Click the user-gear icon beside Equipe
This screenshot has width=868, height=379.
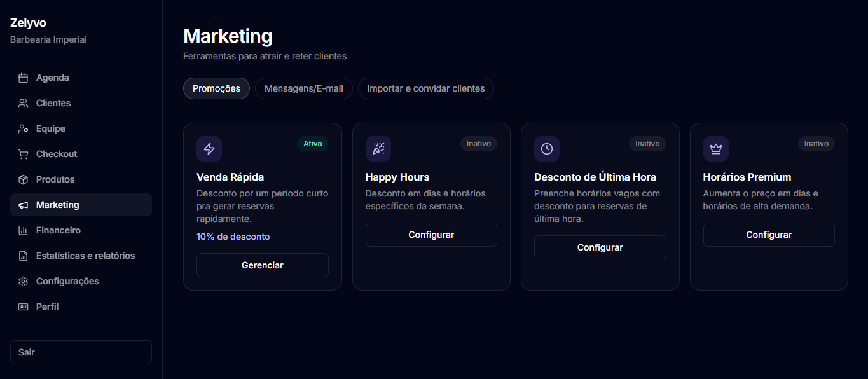pos(24,128)
